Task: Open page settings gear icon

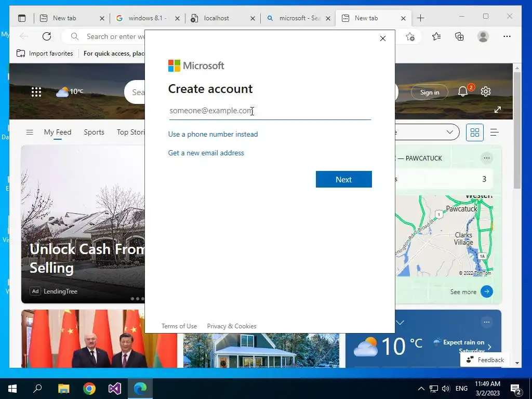Action: coord(486,91)
